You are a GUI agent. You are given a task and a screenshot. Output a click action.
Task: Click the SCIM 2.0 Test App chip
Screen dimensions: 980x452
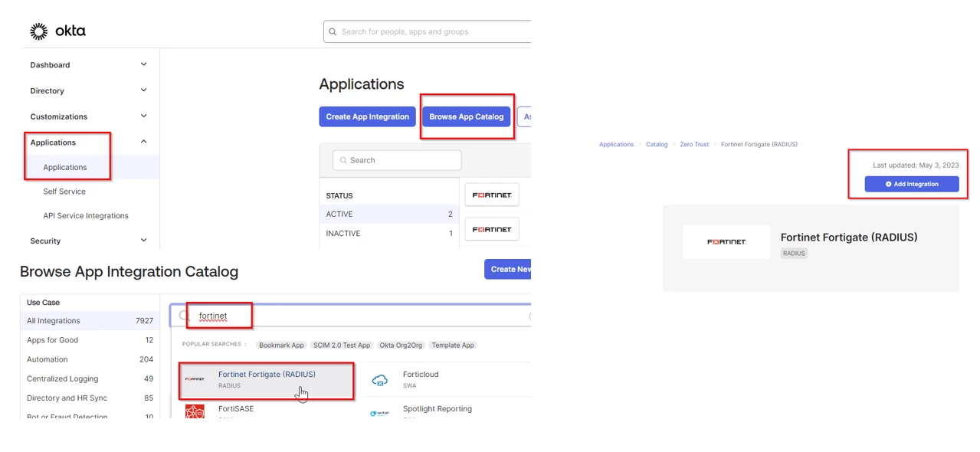click(342, 345)
